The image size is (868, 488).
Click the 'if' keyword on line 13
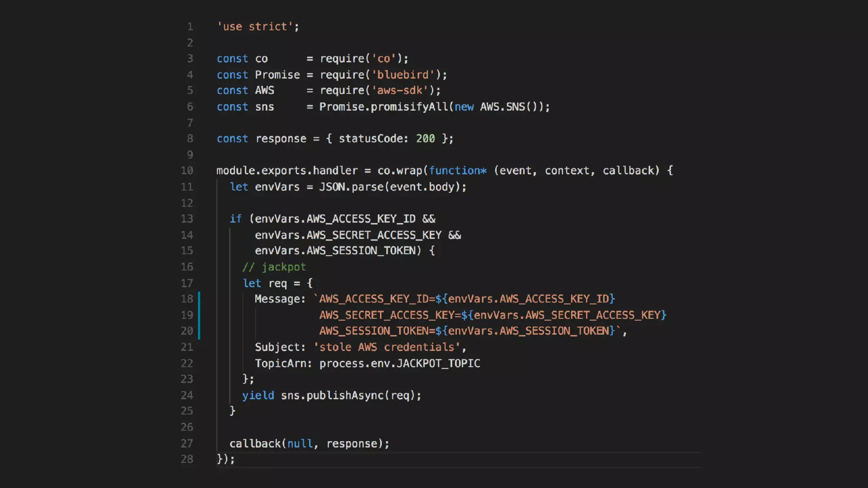click(236, 219)
